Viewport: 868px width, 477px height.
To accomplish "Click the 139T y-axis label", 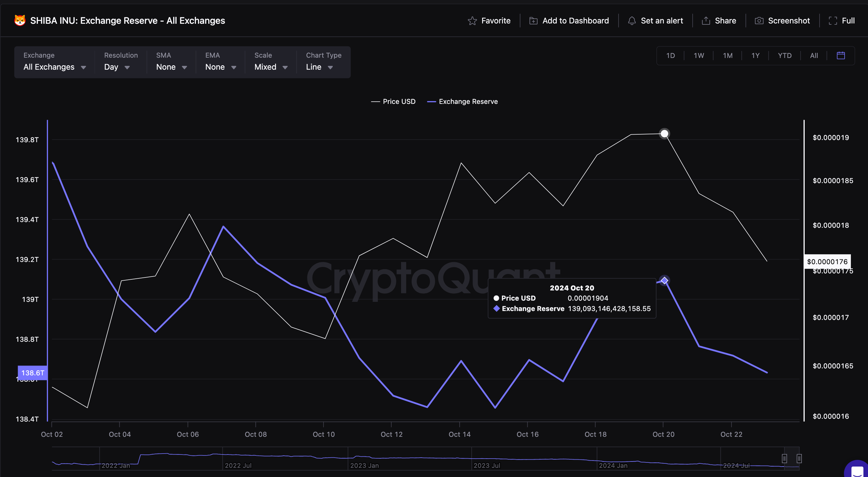I will click(x=30, y=299).
